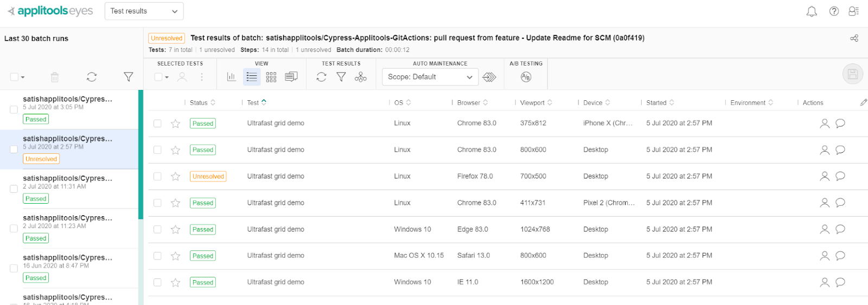The height and width of the screenshot is (305, 868).
Task: Click the help question mark icon
Action: [x=834, y=11]
